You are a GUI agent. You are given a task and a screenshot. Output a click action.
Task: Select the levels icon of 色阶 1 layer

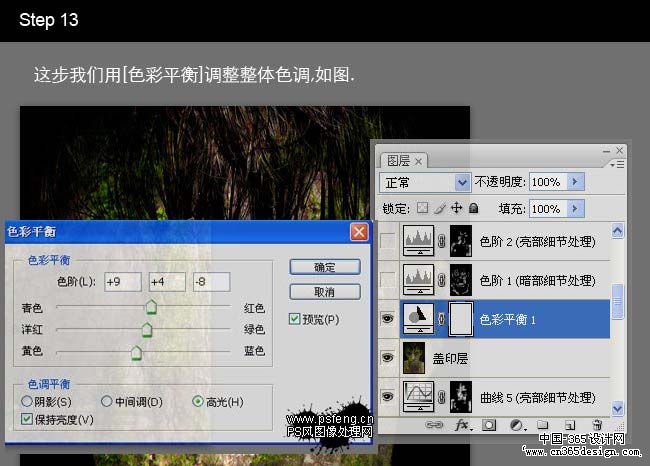click(419, 279)
